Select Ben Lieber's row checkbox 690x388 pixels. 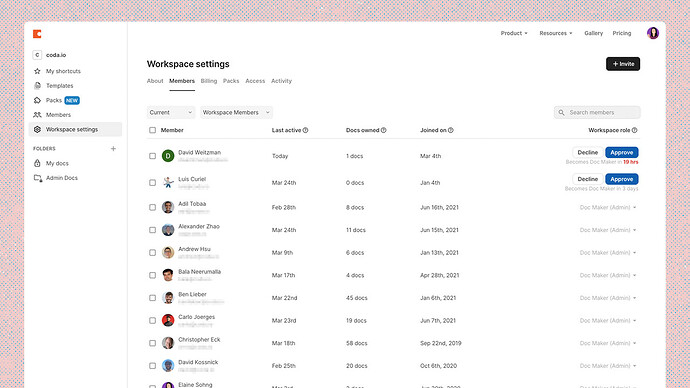point(152,298)
